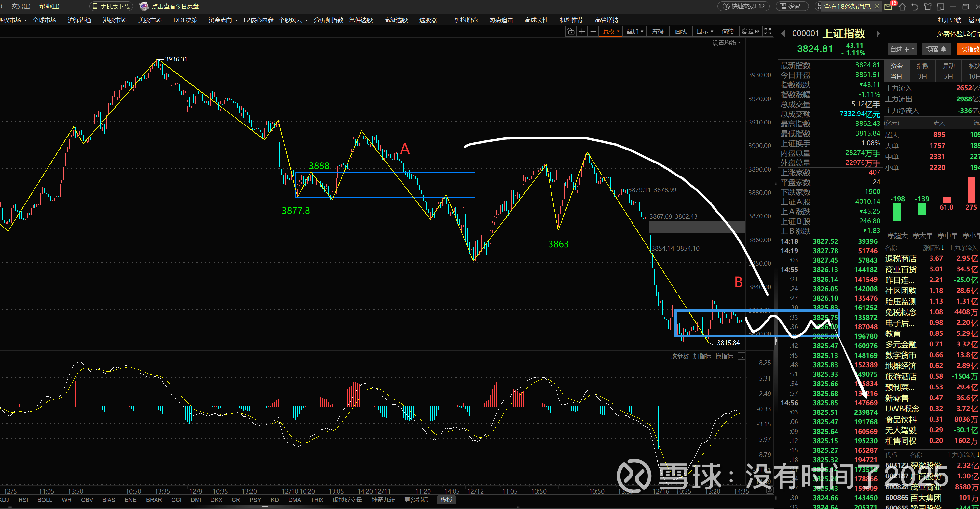Open 复权 dropdown
Image resolution: width=980 pixels, height=509 pixels.
coord(611,32)
